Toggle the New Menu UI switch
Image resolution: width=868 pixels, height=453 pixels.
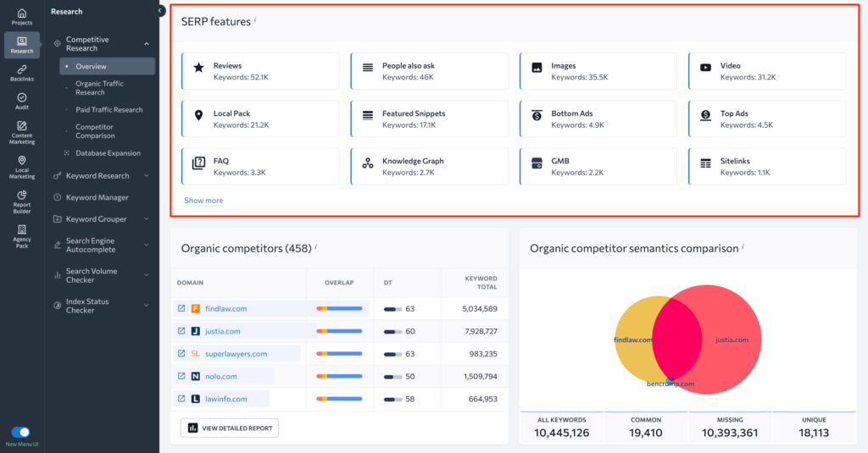21,432
